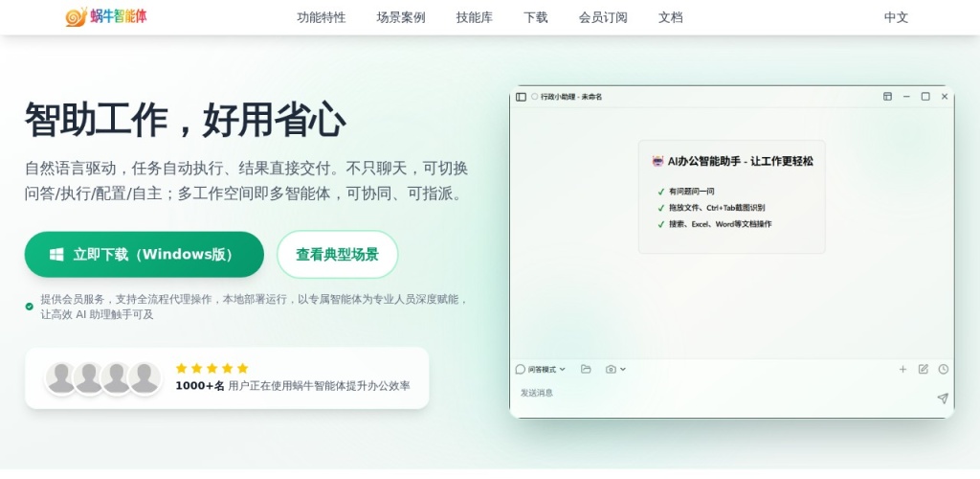Go to the 下载 menu item

[x=536, y=17]
